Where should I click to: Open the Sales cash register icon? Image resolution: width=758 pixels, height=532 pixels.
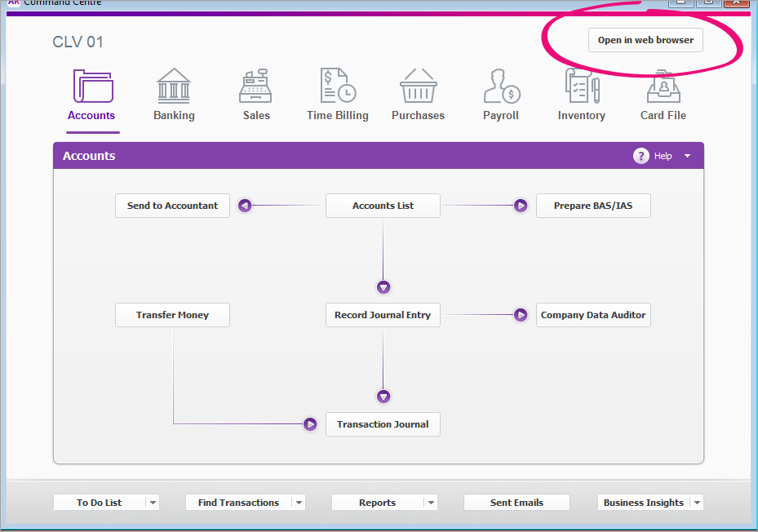click(255, 86)
